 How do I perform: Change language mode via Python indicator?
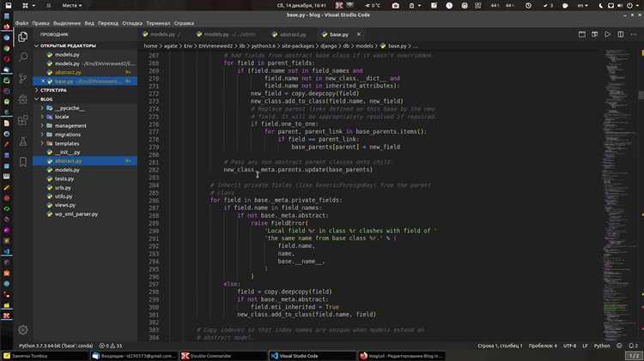[602, 346]
